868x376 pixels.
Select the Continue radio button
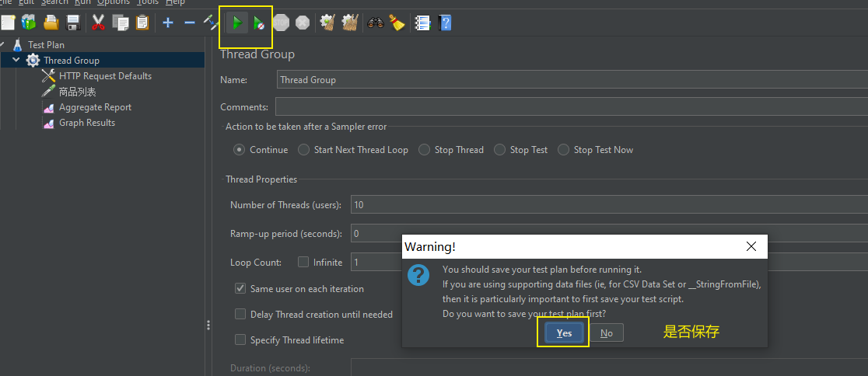(x=239, y=150)
